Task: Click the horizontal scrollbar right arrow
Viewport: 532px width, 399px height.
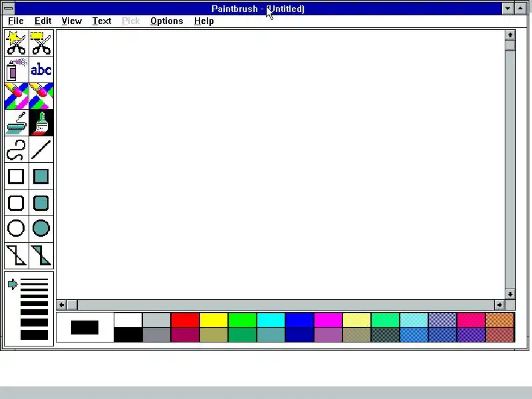Action: pos(499,305)
